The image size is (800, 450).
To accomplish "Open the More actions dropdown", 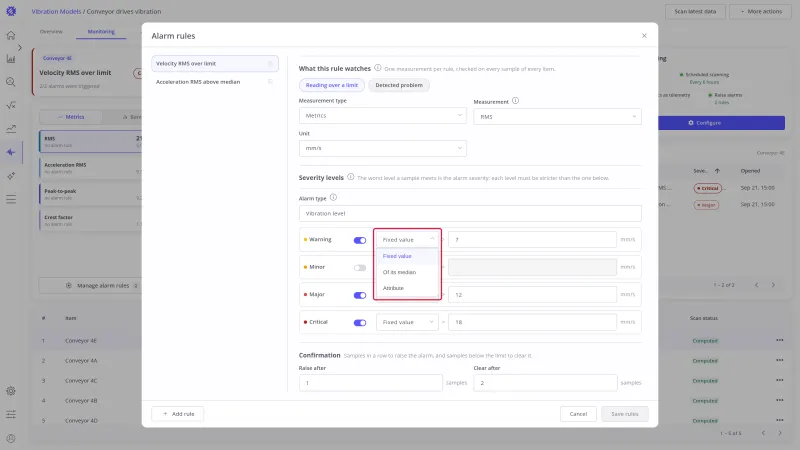I will pos(761,11).
